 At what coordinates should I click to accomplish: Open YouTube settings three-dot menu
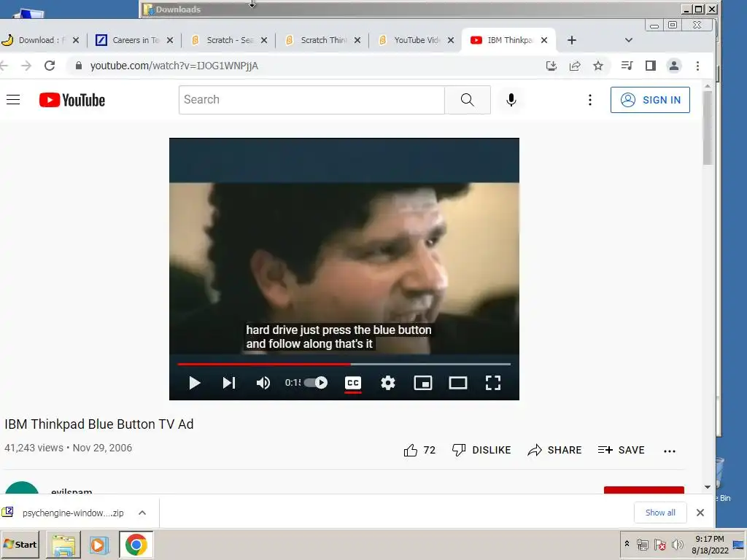(x=589, y=99)
